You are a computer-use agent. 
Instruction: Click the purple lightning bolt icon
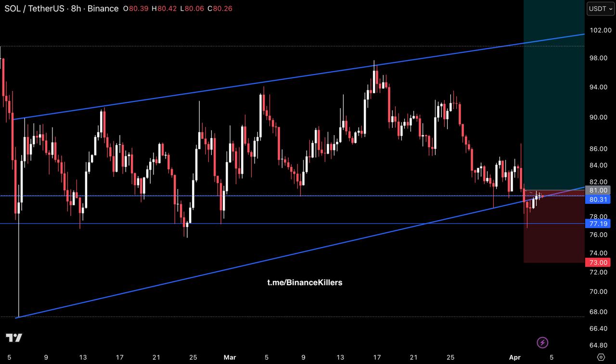pos(542,343)
